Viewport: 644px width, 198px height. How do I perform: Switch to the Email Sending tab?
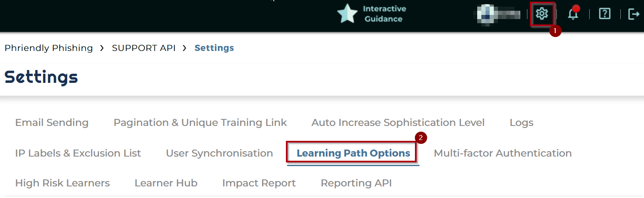point(52,123)
